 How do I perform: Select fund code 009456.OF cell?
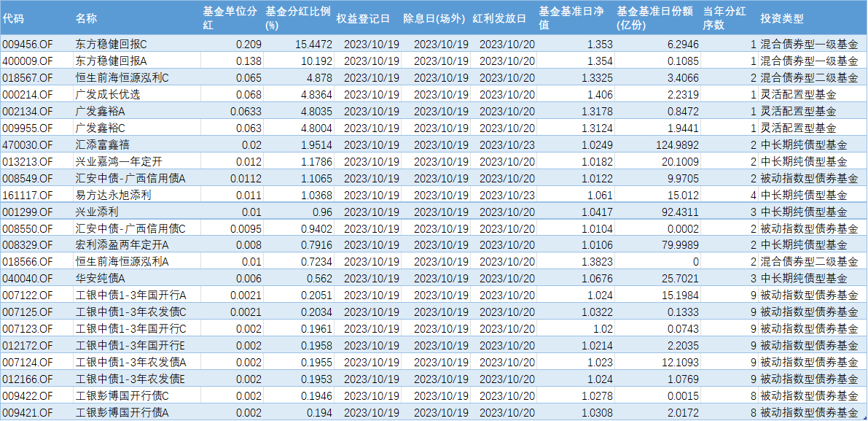point(28,44)
